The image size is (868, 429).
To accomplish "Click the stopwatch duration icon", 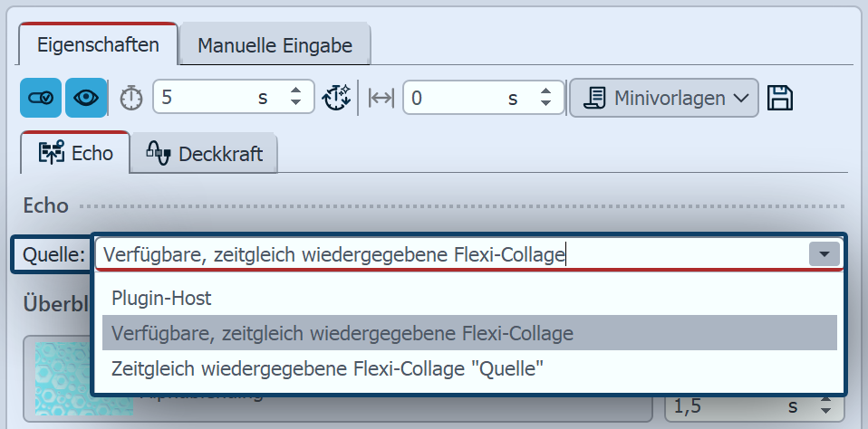I will coord(131,98).
